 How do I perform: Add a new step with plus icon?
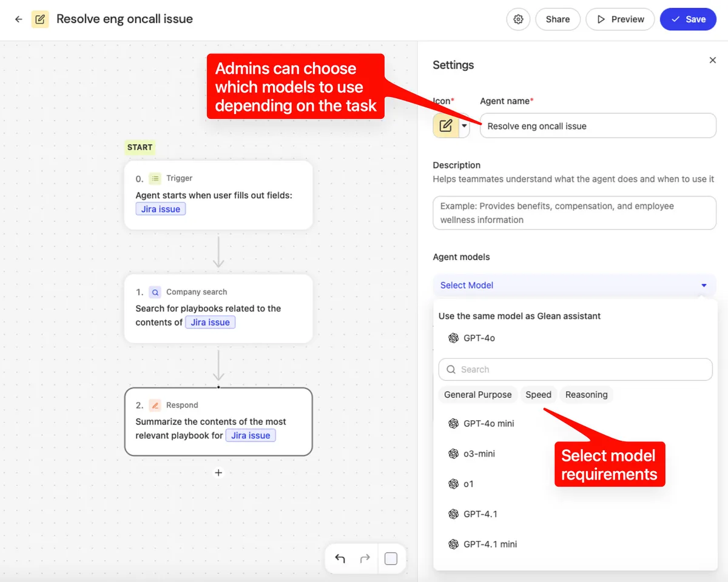point(219,473)
